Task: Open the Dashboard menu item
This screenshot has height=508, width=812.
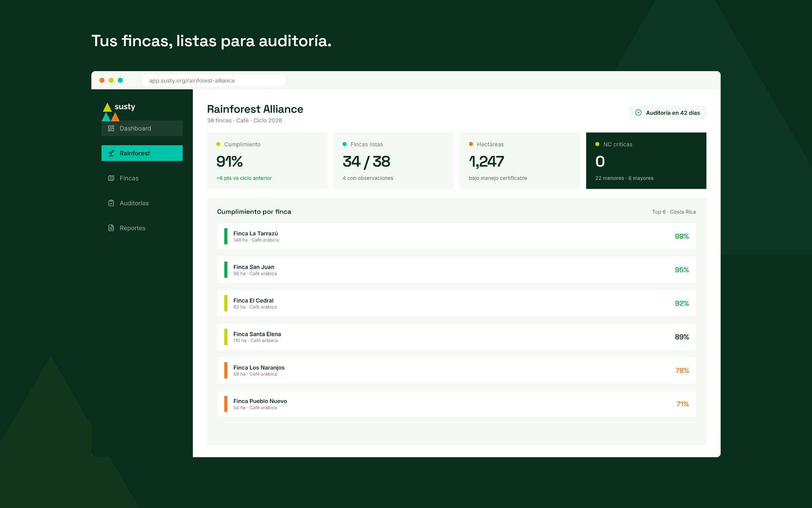Action: [142, 128]
